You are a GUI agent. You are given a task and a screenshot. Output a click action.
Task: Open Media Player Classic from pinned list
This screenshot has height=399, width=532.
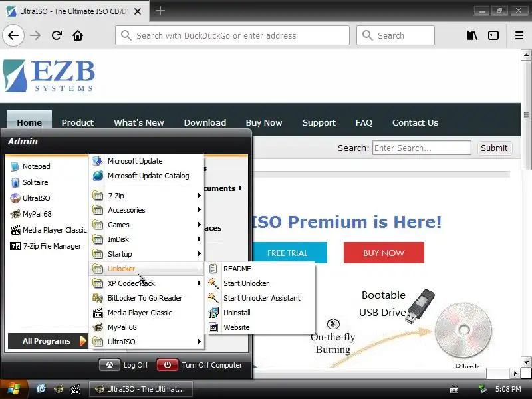point(48,230)
